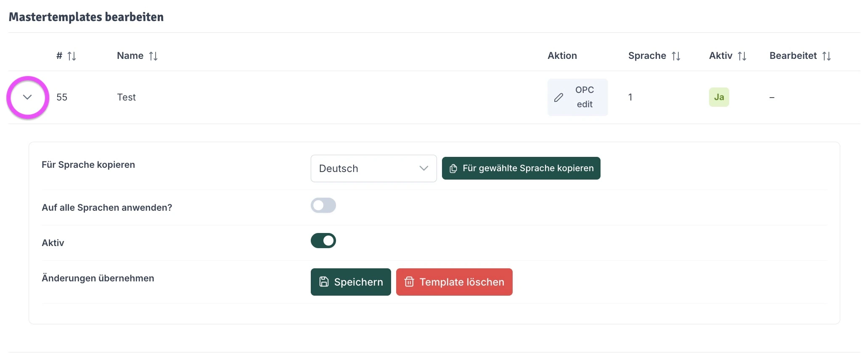This screenshot has height=360, width=868.
Task: Sort the table by the Aktiv column
Action: tap(741, 56)
